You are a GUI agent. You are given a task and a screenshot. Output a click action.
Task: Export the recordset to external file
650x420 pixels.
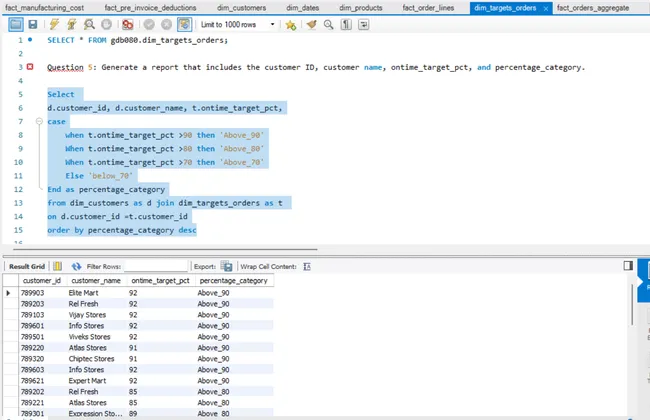(x=227, y=266)
